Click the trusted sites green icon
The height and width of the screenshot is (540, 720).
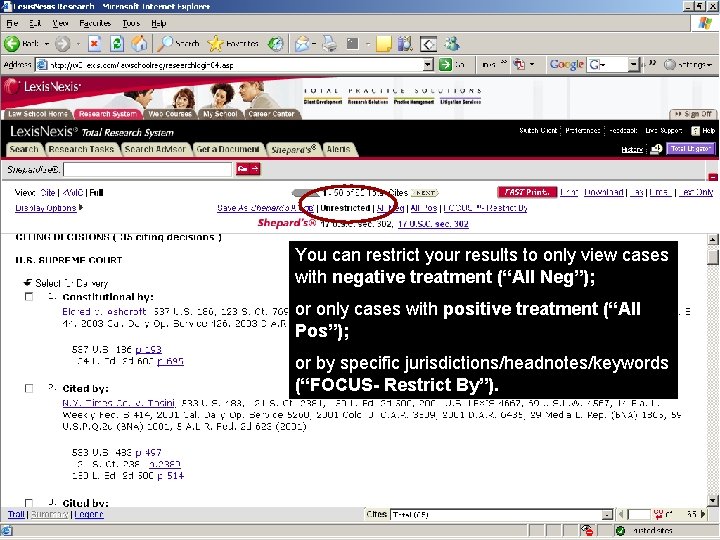(620, 531)
